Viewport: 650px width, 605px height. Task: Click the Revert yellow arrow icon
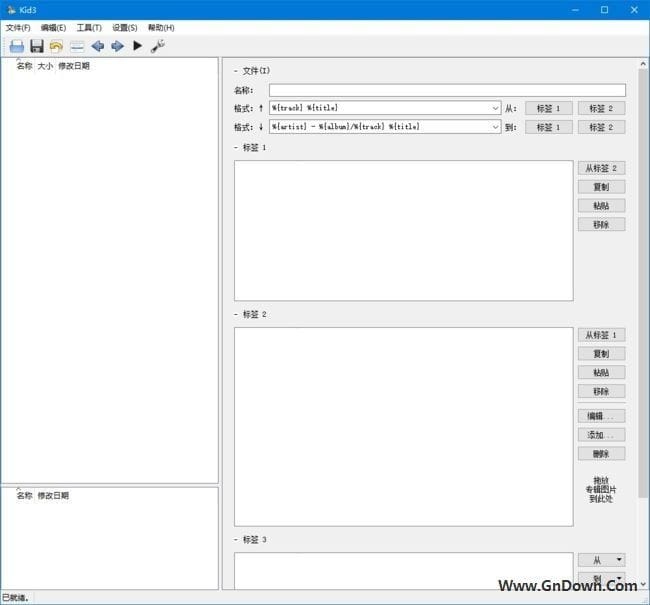(57, 46)
